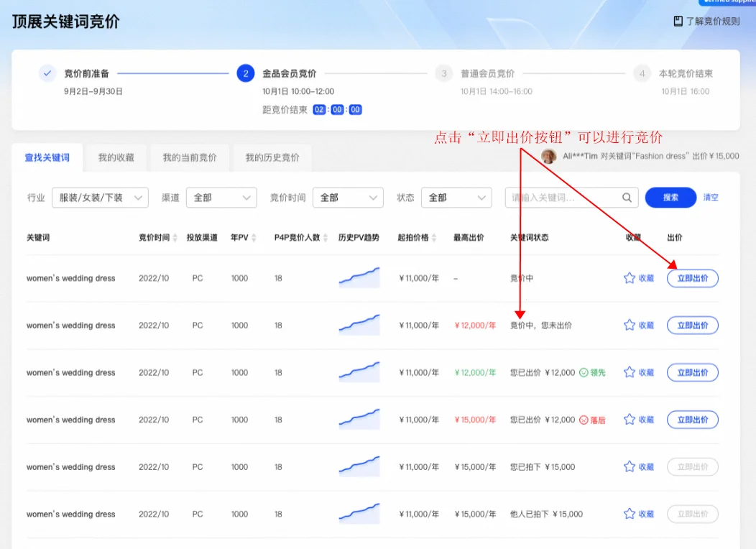Screen dimensions: 756x549
Task: Open the 行业 dropdown showing 服装/女装/下装
Action: [x=100, y=198]
